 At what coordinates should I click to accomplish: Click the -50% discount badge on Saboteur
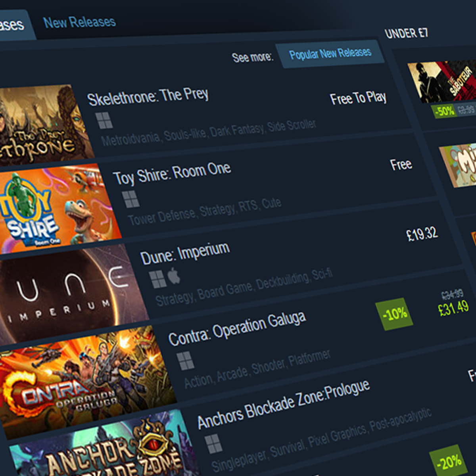tap(444, 111)
